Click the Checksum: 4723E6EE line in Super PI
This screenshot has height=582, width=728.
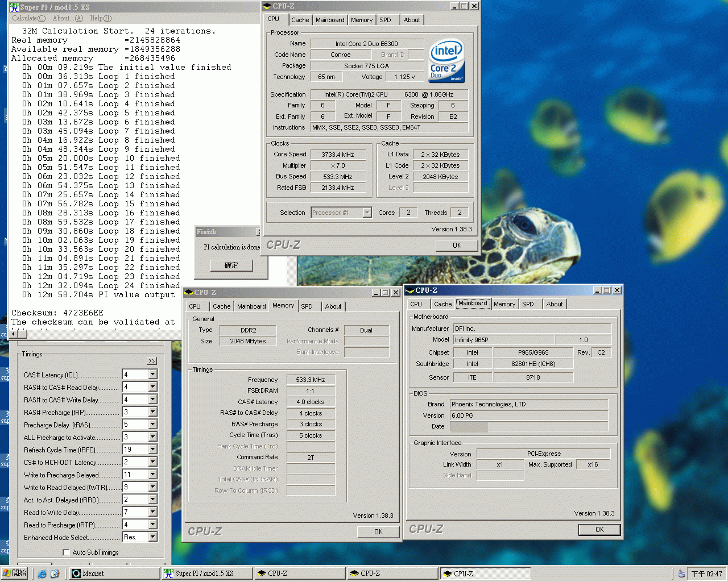coord(57,313)
